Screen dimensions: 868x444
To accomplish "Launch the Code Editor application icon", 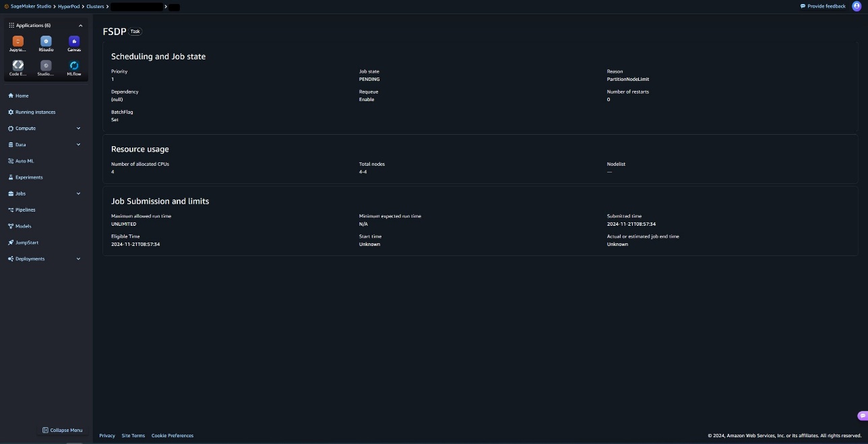I will [x=18, y=66].
